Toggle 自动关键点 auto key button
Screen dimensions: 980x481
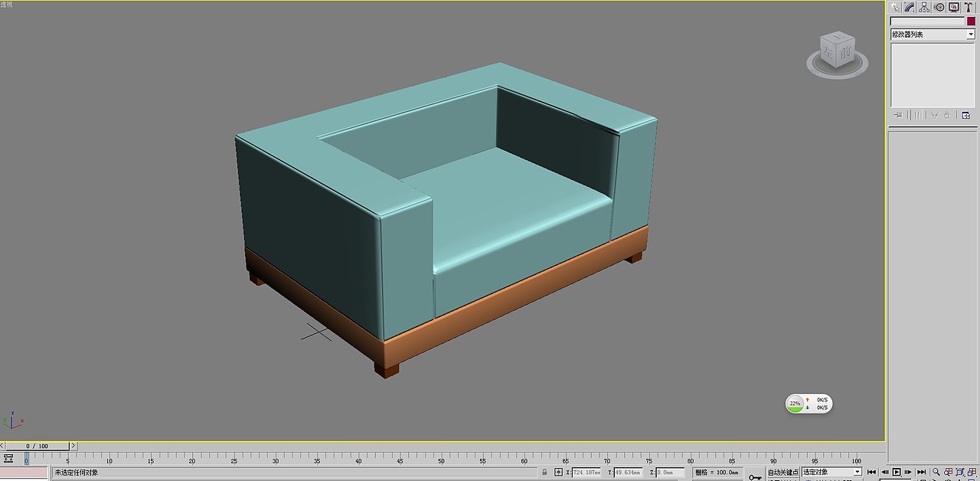pos(782,473)
